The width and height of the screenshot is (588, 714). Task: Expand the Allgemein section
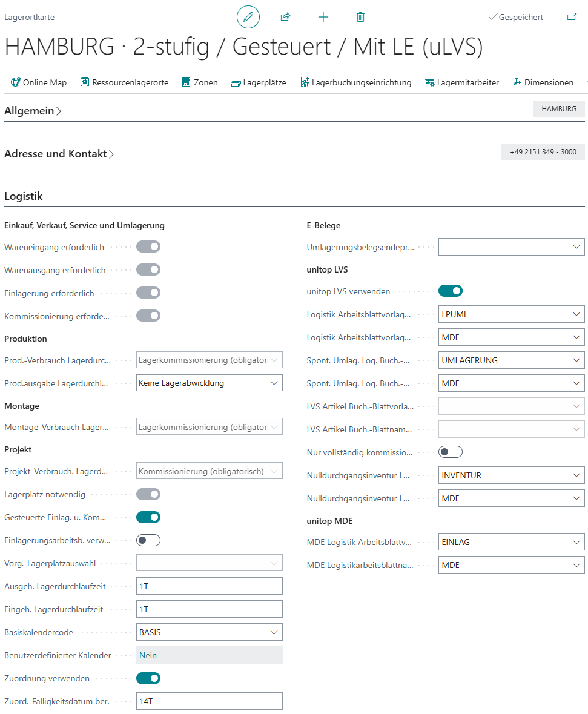click(x=33, y=111)
